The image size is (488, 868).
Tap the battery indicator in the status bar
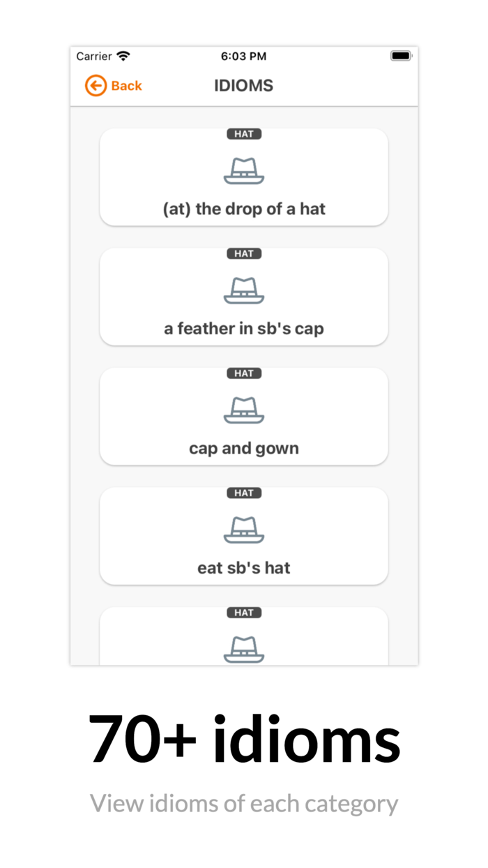pyautogui.click(x=401, y=56)
